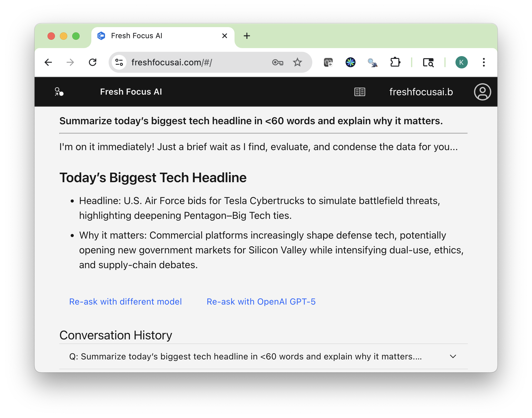Click the Fresh Focus AI header title
532x418 pixels.
131,92
